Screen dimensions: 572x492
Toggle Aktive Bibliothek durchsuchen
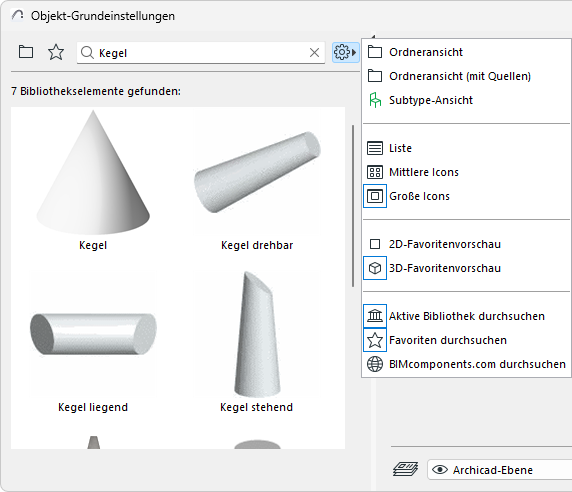coord(466,316)
